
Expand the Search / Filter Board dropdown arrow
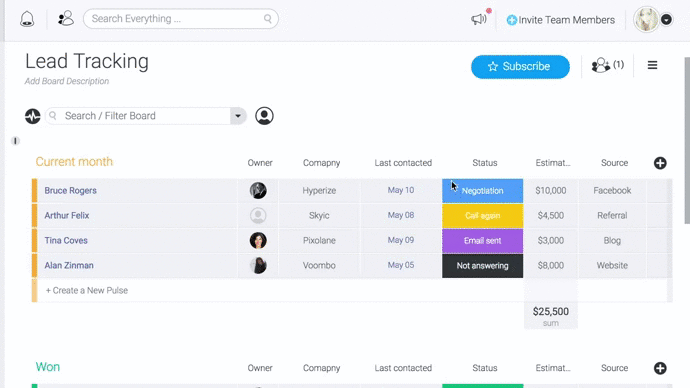(x=238, y=116)
